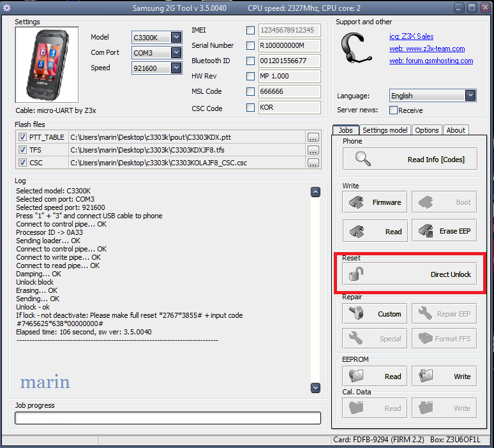Click the MSL Code input field

tap(289, 92)
